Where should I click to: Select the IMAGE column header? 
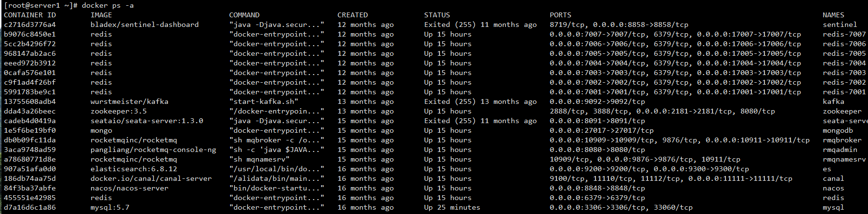101,15
